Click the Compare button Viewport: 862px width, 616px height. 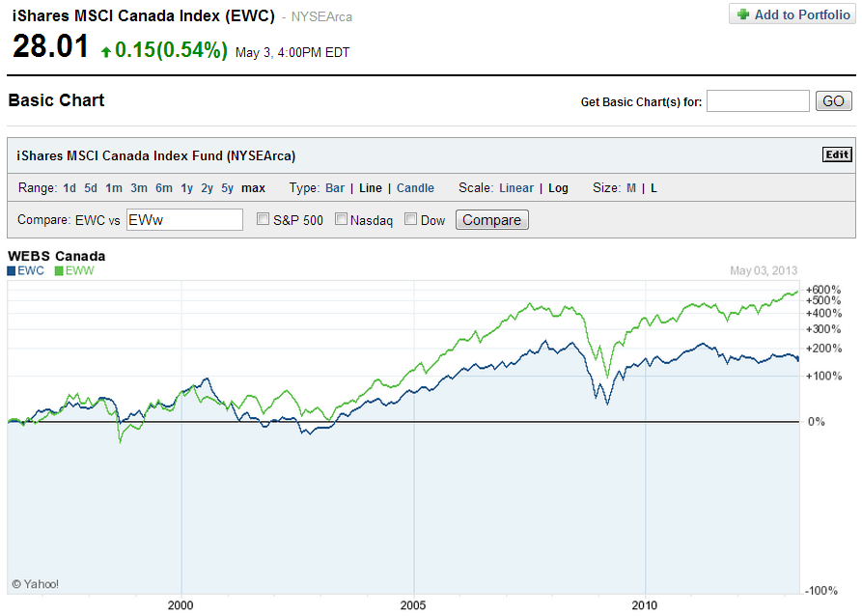492,219
